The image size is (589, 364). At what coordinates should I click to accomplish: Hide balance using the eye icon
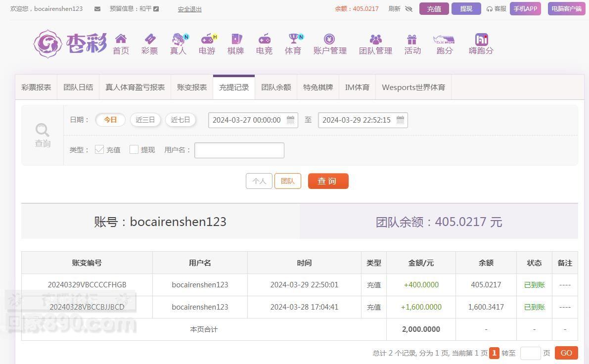pos(408,9)
